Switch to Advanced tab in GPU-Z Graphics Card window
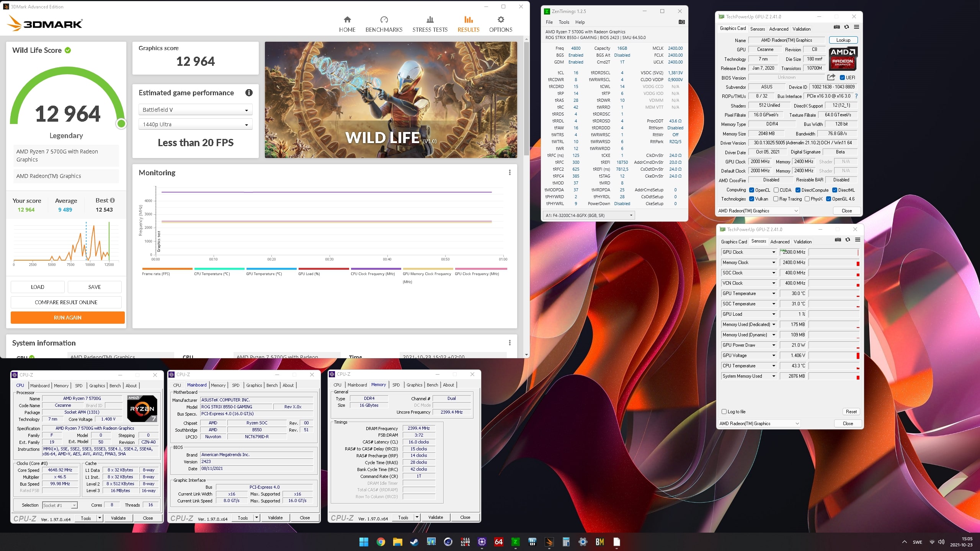Screen dimensions: 980x551 coord(779,29)
